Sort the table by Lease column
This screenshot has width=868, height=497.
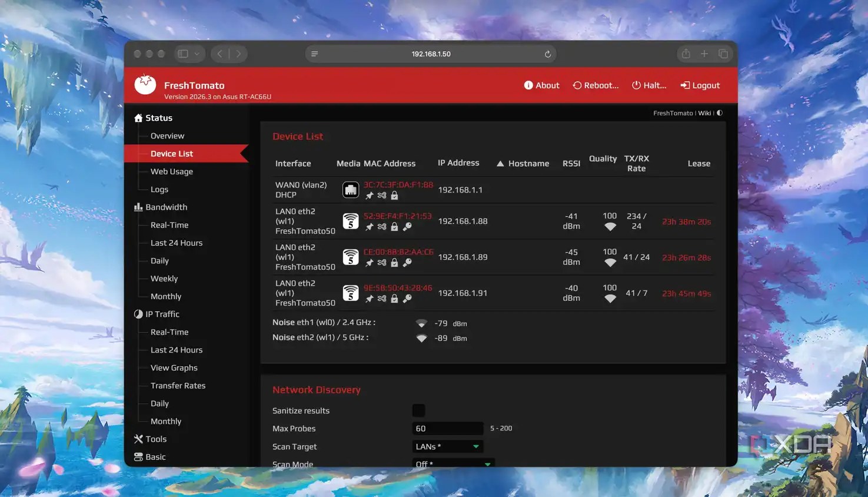699,164
